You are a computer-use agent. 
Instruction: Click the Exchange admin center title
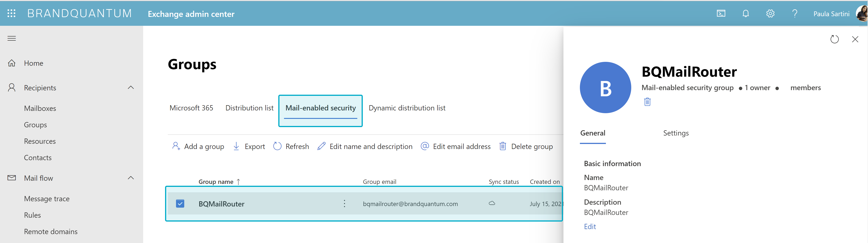(191, 14)
